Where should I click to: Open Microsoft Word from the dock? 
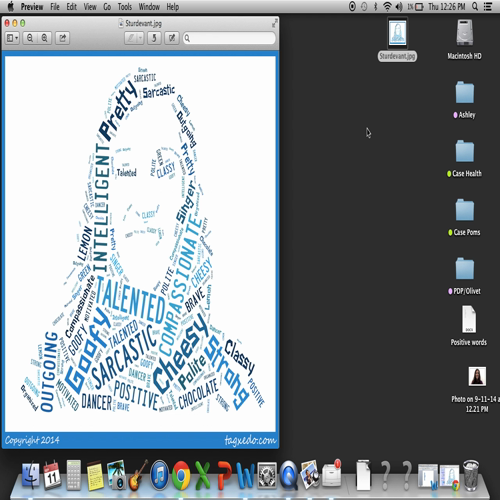tap(245, 476)
